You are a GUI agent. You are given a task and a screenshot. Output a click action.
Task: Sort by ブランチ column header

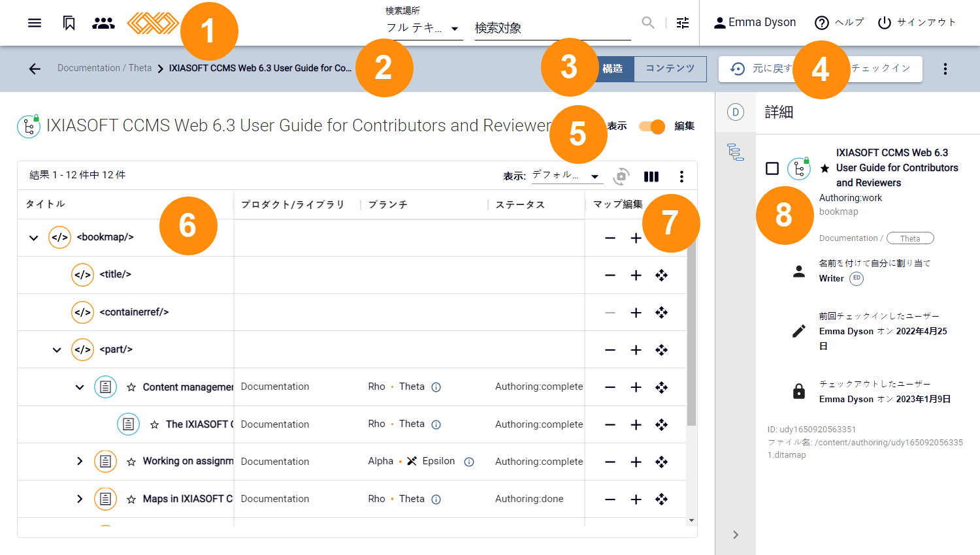[x=388, y=204]
